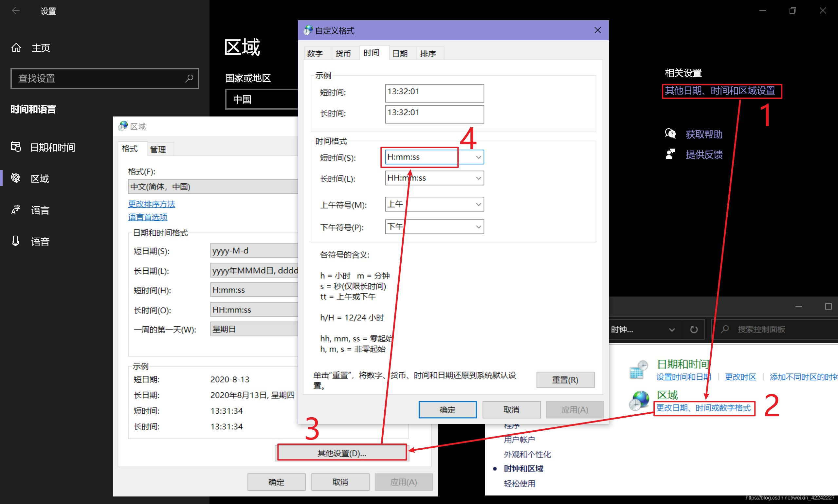This screenshot has width=838, height=504.
Task: Select 用户帐户 in Control Panel sidebar
Action: click(519, 440)
